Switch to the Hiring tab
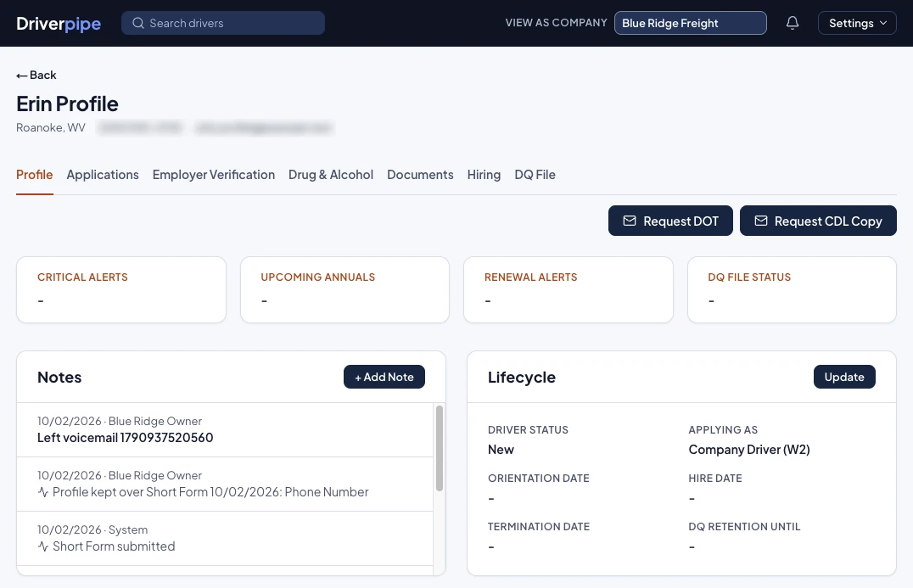Screen dimensions: 913x588 (484, 175)
